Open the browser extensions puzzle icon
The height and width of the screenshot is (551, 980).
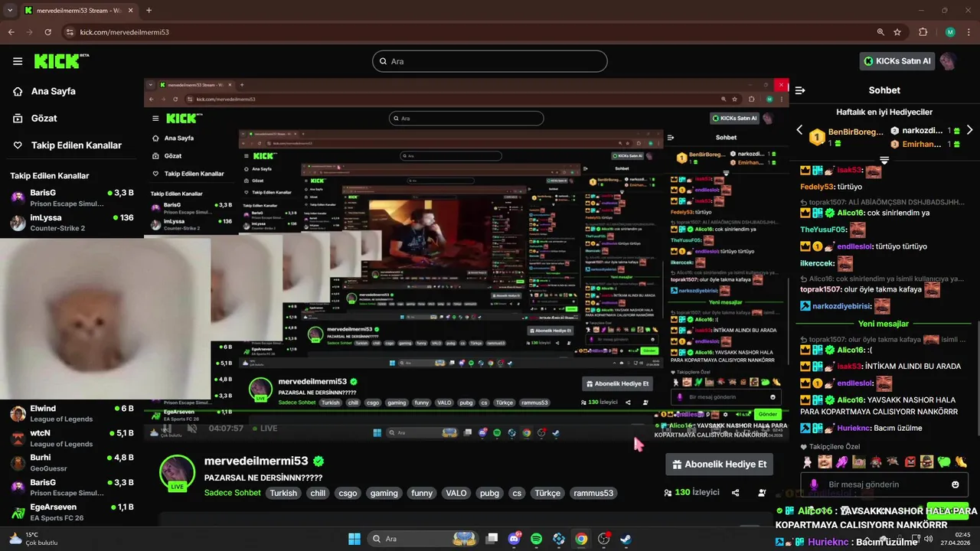point(923,32)
